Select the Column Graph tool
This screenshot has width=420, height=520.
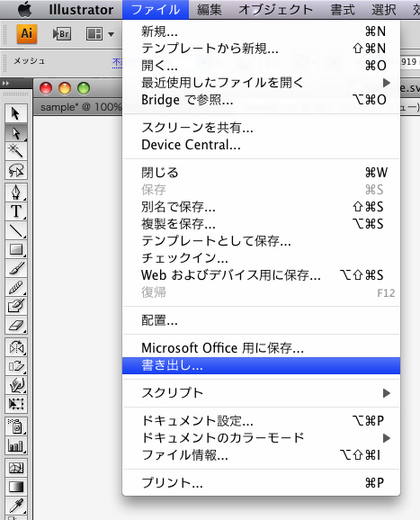15,445
